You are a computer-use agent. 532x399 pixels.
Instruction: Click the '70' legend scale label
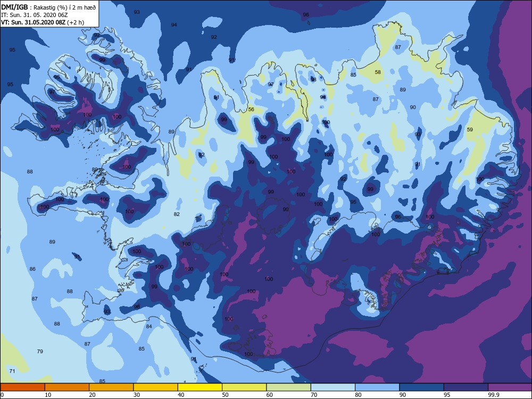pyautogui.click(x=314, y=395)
